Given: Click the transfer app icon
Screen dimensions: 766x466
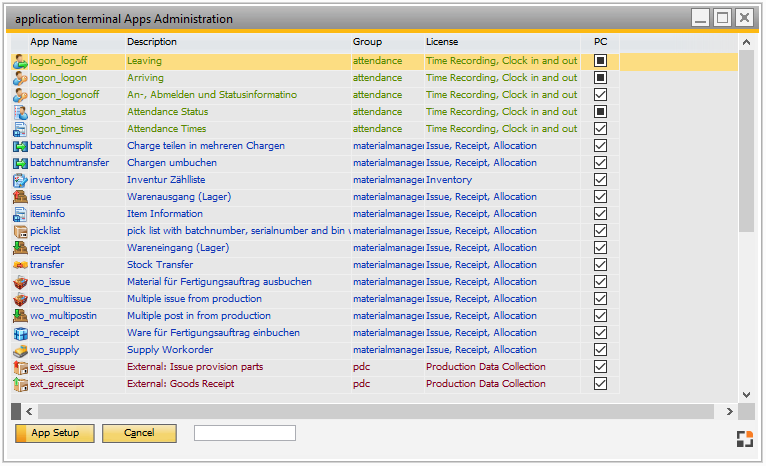Looking at the screenshot, I should click(x=20, y=265).
